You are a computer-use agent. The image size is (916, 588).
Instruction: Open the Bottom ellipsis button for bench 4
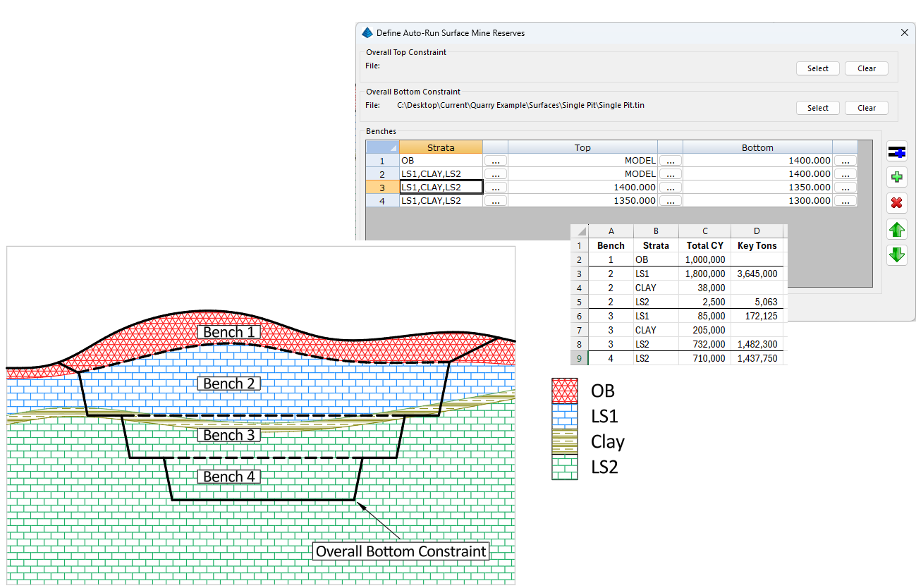tap(845, 200)
